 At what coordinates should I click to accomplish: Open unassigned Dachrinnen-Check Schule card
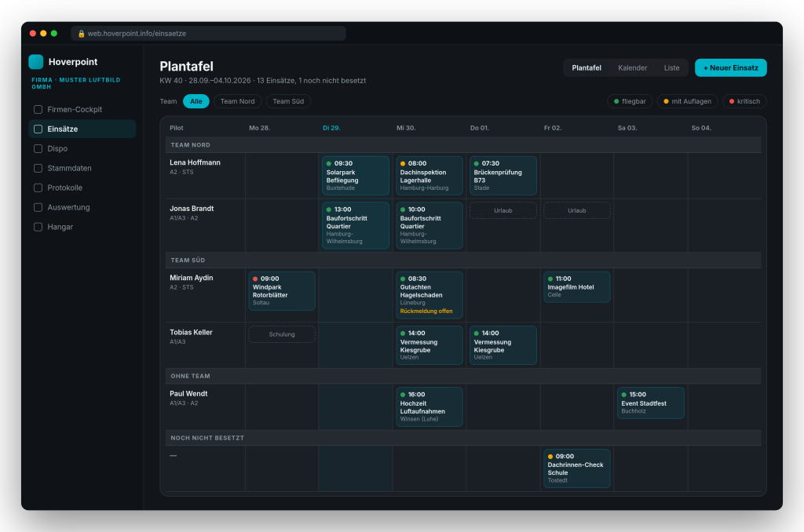(577, 468)
